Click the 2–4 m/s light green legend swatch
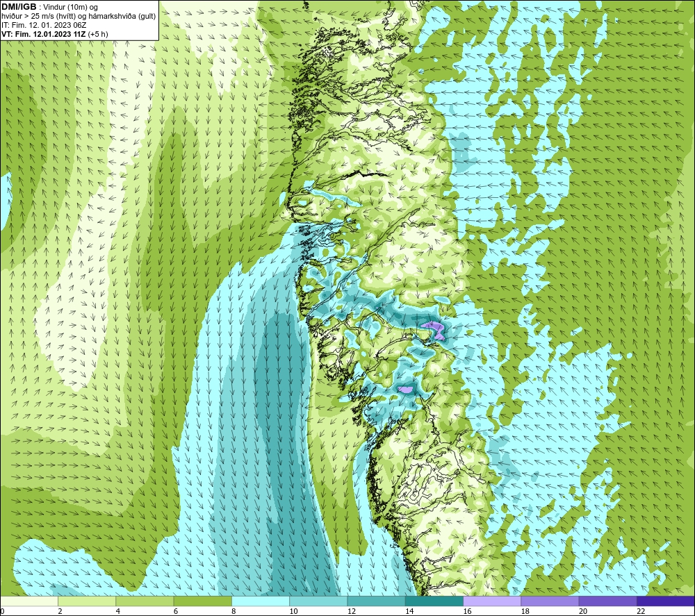This screenshot has width=695, height=616. pos(87,601)
